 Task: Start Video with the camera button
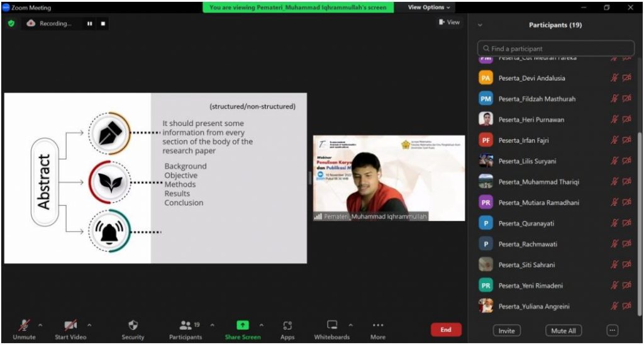point(70,325)
